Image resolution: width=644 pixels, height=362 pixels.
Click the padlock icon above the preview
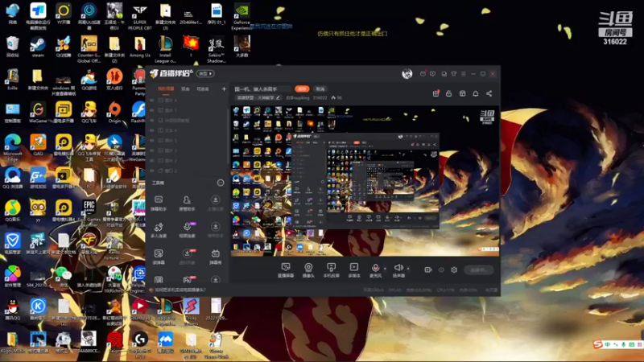[x=449, y=93]
